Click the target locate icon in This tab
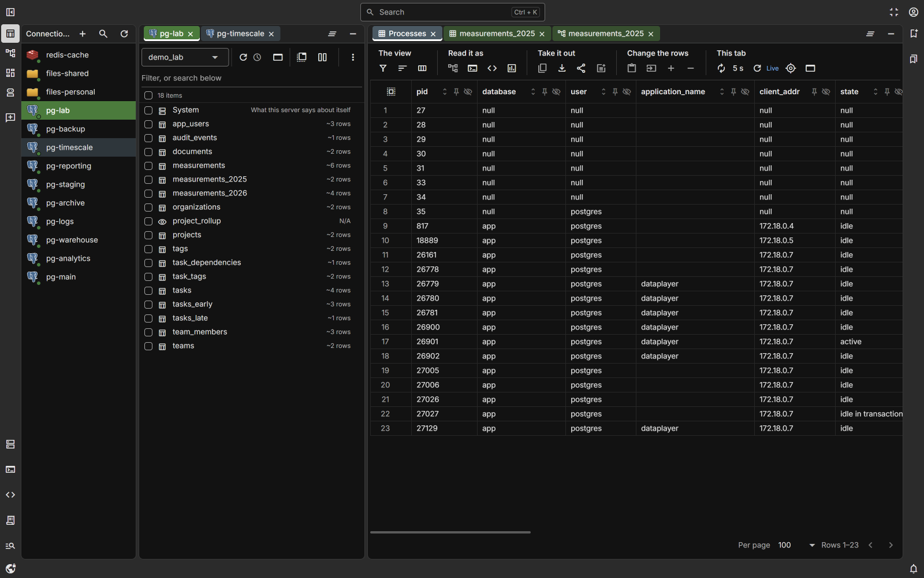 pyautogui.click(x=791, y=68)
